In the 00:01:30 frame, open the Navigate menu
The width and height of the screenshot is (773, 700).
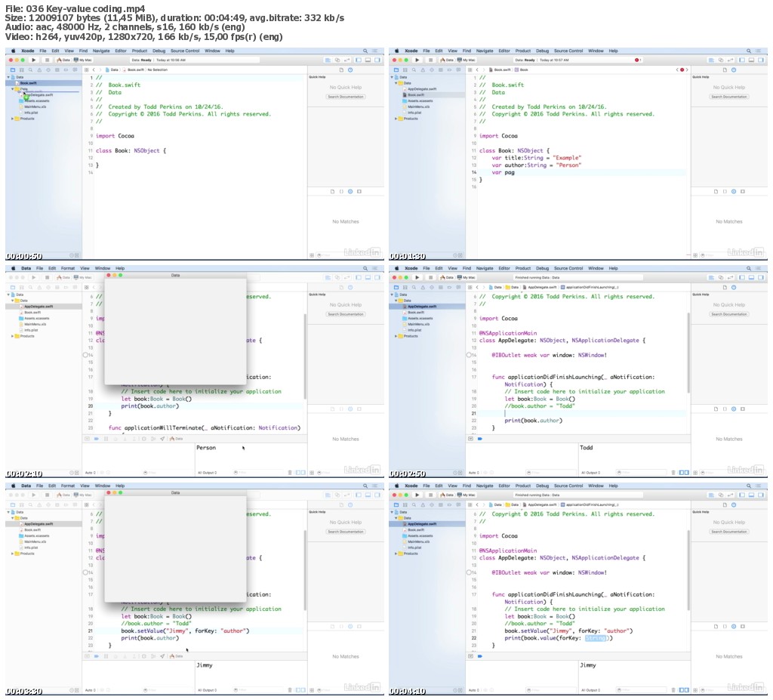485,51
